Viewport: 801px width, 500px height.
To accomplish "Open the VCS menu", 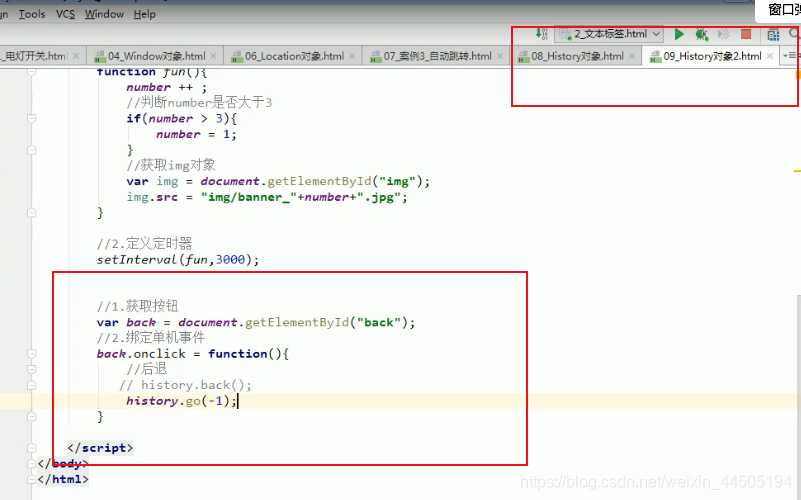I will click(x=65, y=14).
